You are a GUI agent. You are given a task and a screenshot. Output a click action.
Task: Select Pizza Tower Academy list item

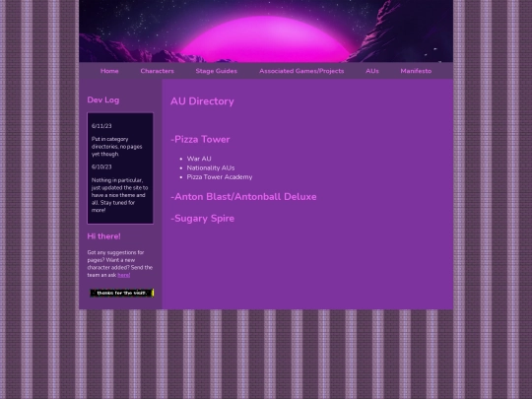pos(219,176)
